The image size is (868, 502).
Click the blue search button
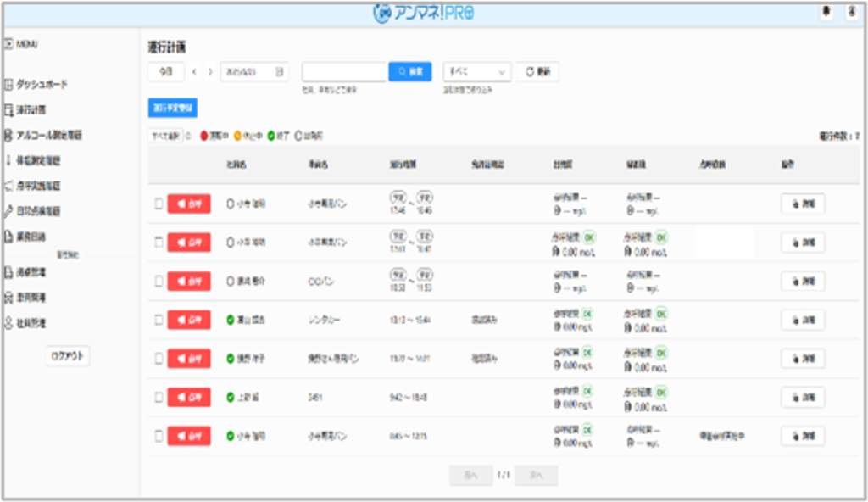410,72
